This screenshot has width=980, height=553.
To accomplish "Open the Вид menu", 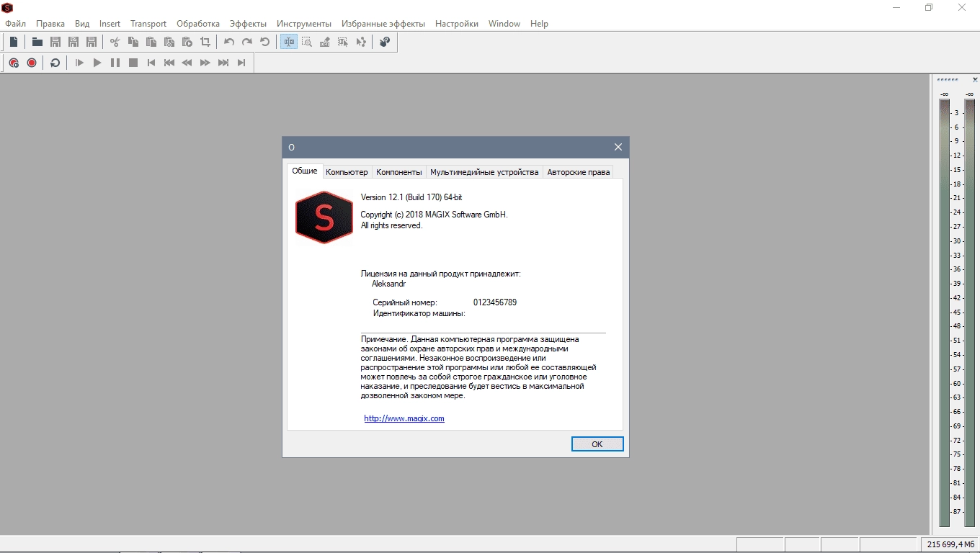I will click(x=82, y=24).
